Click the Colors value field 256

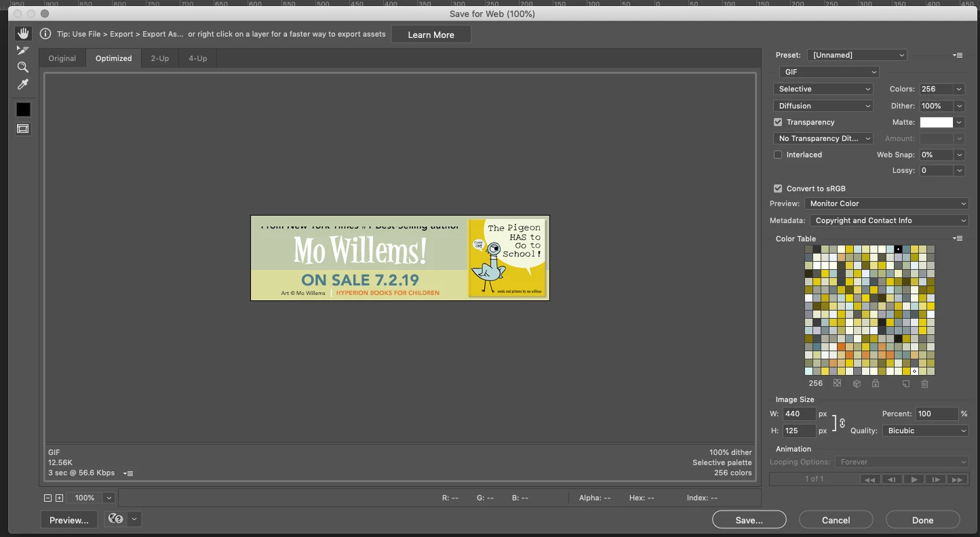click(937, 89)
